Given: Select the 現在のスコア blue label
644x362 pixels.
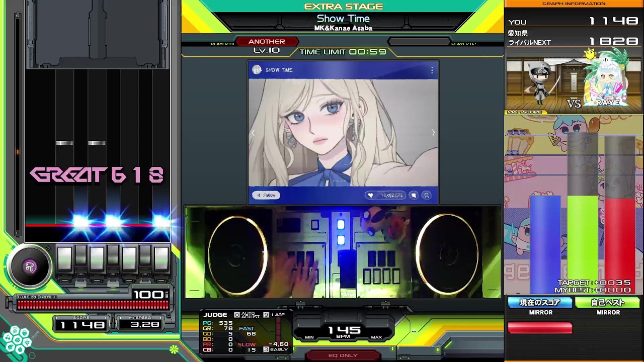Looking at the screenshot, I should click(x=540, y=303).
